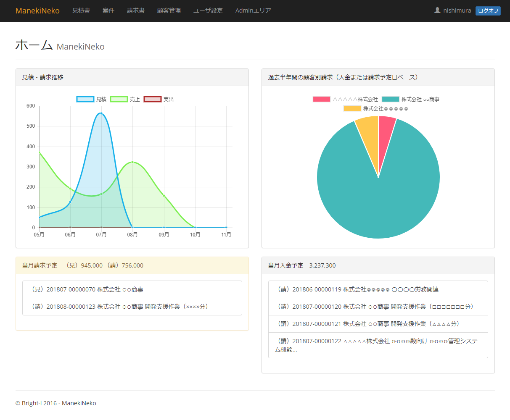Open invoice 201806-00000119 ○○○○労務関連
Screen dimensions: 510x420
click(378, 289)
